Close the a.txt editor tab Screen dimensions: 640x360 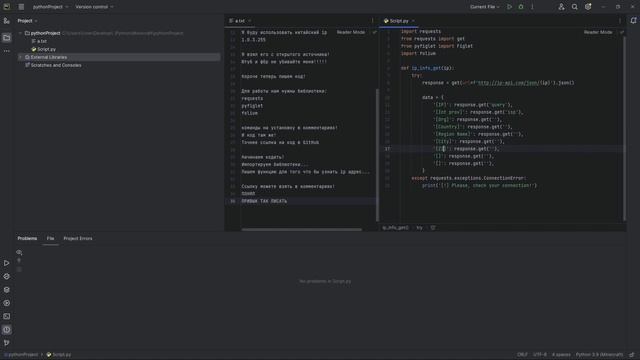(249, 21)
